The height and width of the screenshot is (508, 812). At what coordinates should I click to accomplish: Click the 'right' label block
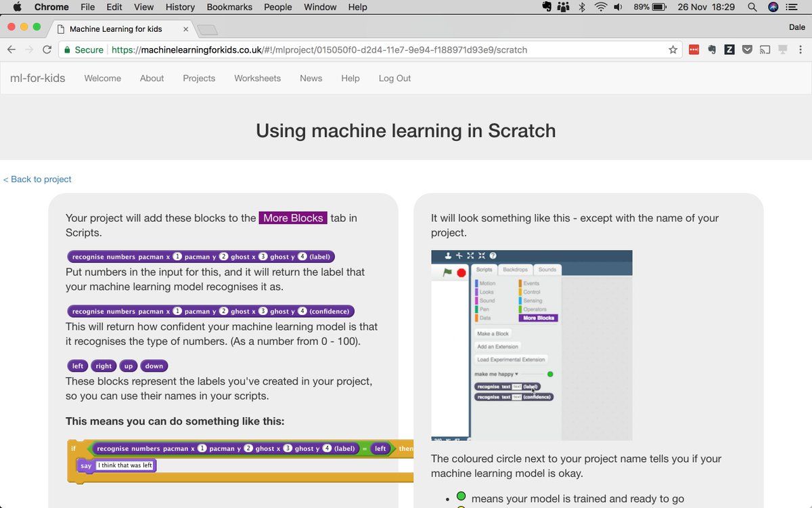104,366
